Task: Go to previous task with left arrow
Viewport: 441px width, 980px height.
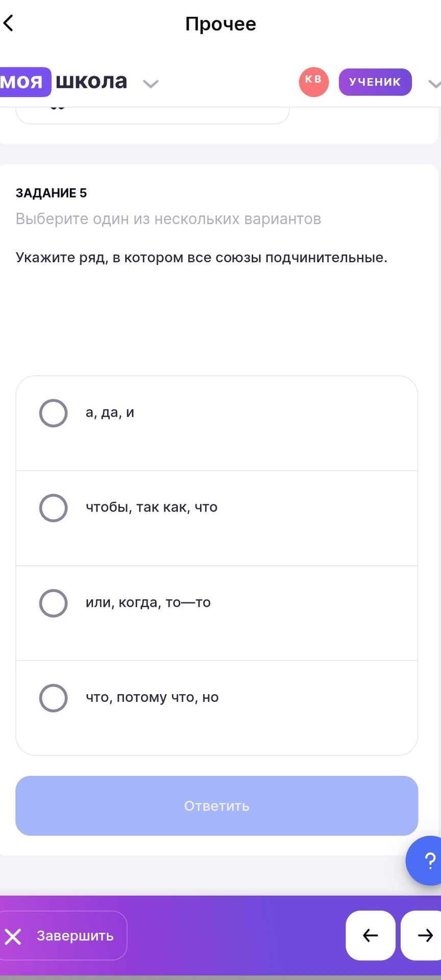Action: 371,936
